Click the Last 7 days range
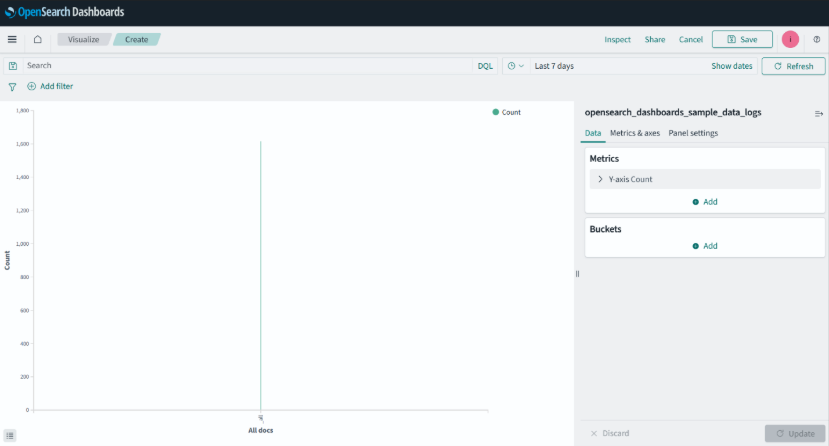829x446 pixels. [x=554, y=66]
